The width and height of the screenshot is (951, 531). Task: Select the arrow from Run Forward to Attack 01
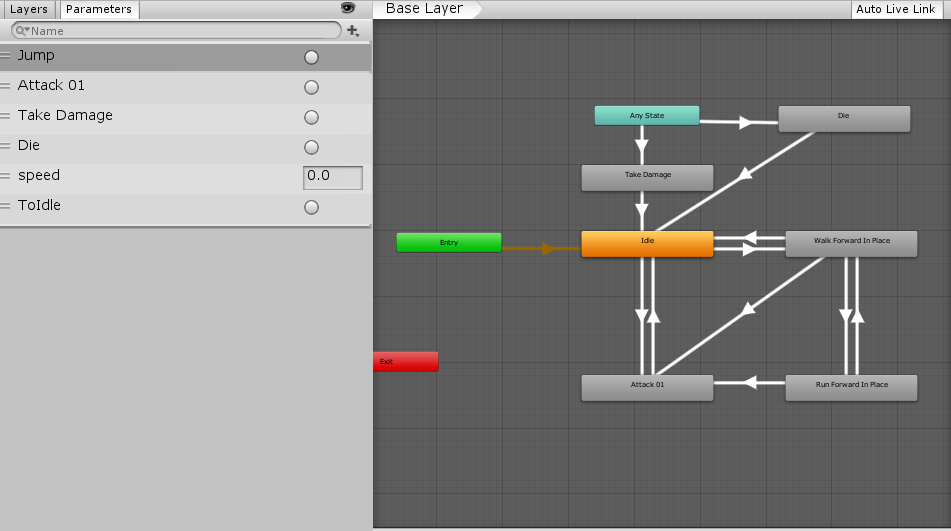(750, 382)
